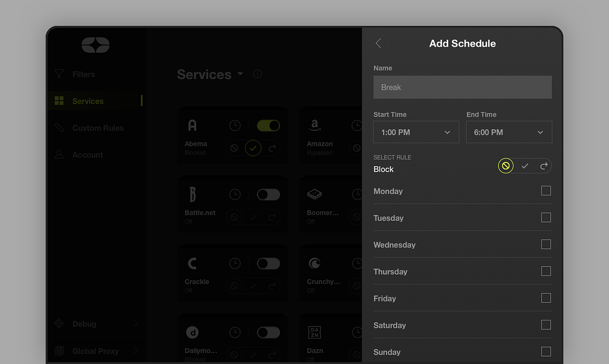The height and width of the screenshot is (364, 609).
Task: Tick the Friday checkbox
Action: tap(546, 298)
